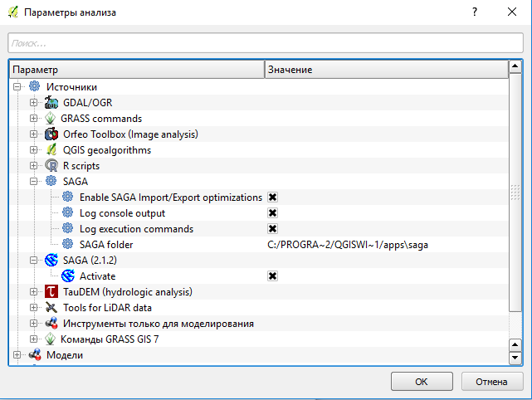Image resolution: width=532 pixels, height=400 pixels.
Task: Click the bottom scrollbar down arrow
Action: click(x=515, y=358)
